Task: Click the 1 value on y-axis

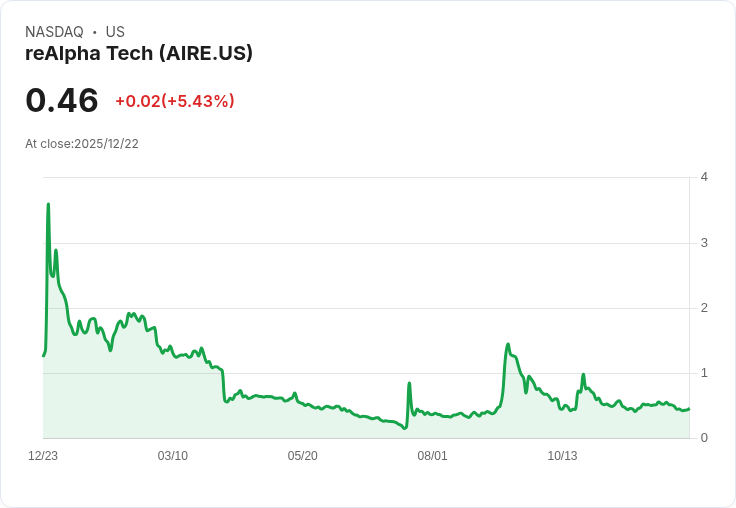Action: (704, 373)
